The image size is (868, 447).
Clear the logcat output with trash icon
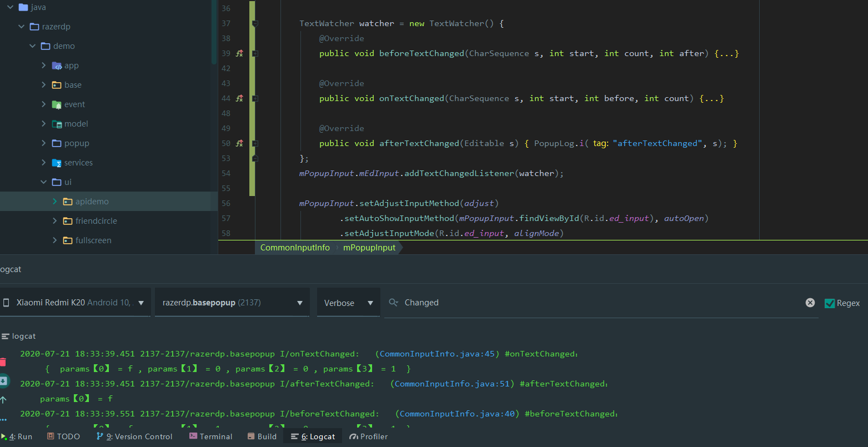pyautogui.click(x=4, y=361)
